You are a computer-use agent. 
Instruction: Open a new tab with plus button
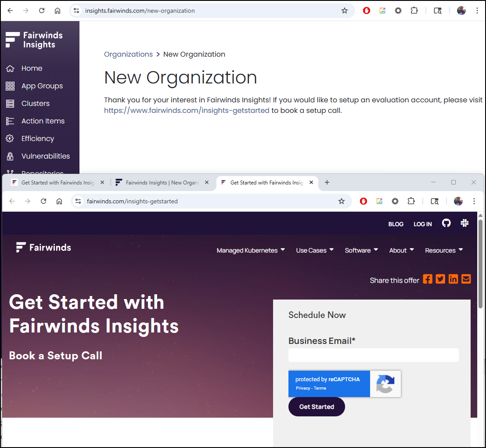point(327,182)
